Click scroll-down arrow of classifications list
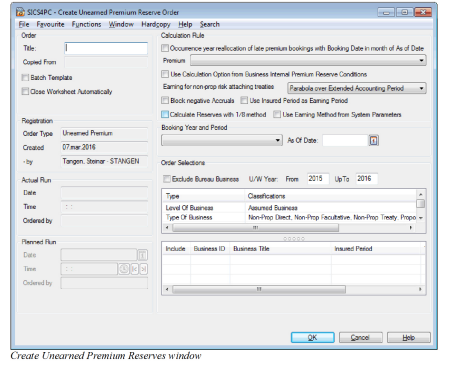Screen dimensions: 458x368 pyautogui.click(x=421, y=218)
